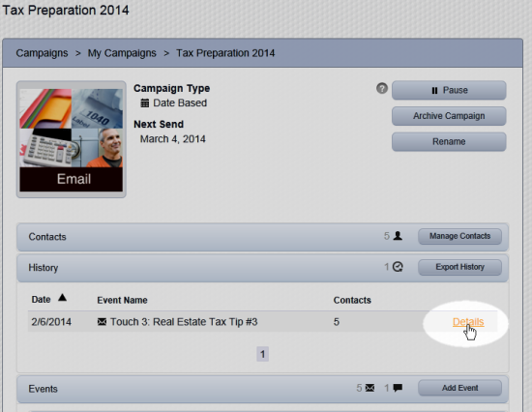The width and height of the screenshot is (532, 412).
Task: Navigate to My Campaigns breadcrumb
Action: point(122,53)
